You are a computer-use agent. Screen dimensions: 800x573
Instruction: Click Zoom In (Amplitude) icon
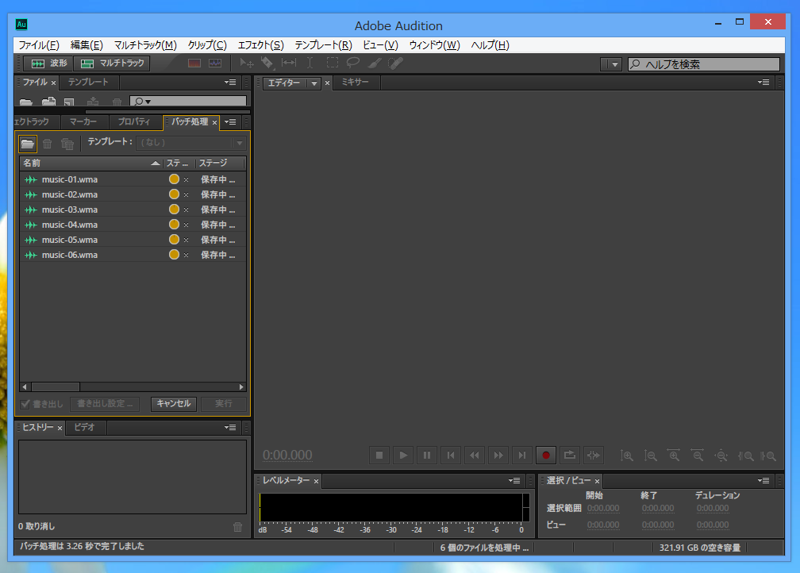627,456
